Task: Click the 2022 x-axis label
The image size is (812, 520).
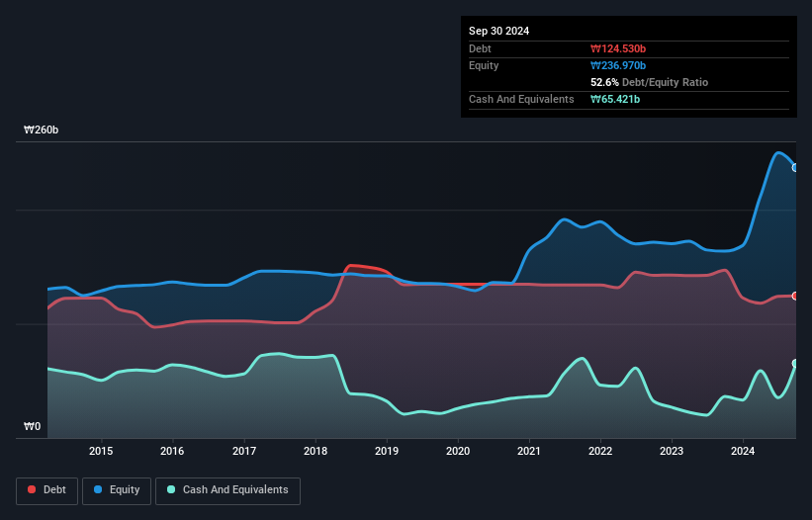Action: coord(600,451)
